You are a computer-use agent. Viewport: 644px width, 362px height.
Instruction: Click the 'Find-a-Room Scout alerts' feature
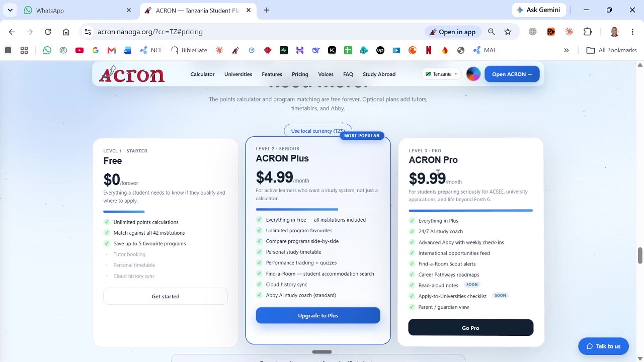tap(447, 264)
